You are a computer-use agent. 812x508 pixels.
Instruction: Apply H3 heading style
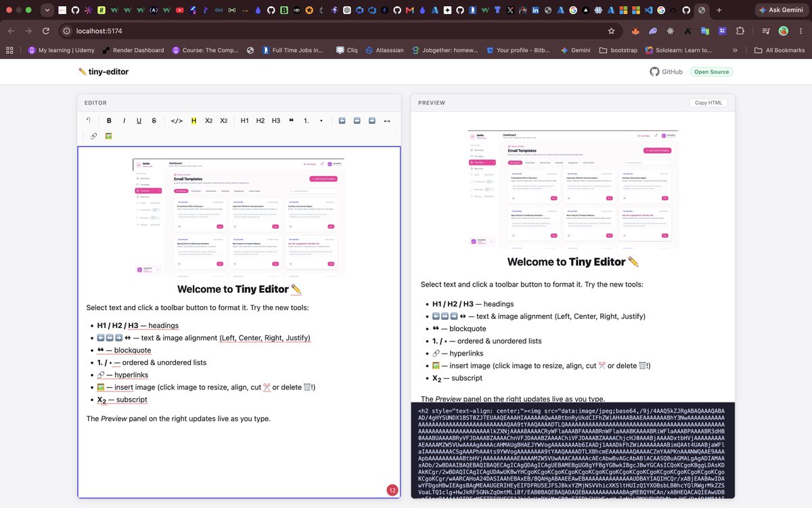pyautogui.click(x=276, y=121)
